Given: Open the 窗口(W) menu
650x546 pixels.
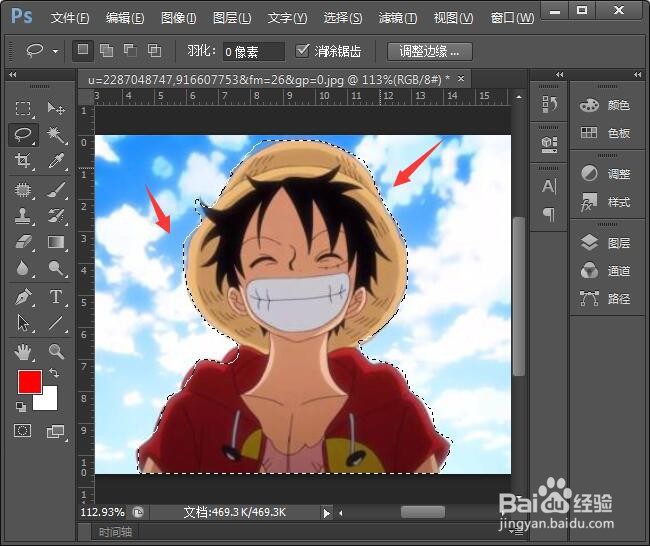Looking at the screenshot, I should (512, 18).
